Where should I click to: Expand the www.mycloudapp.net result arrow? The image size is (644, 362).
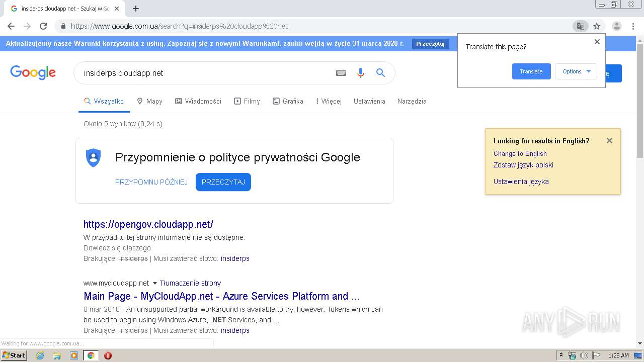155,283
